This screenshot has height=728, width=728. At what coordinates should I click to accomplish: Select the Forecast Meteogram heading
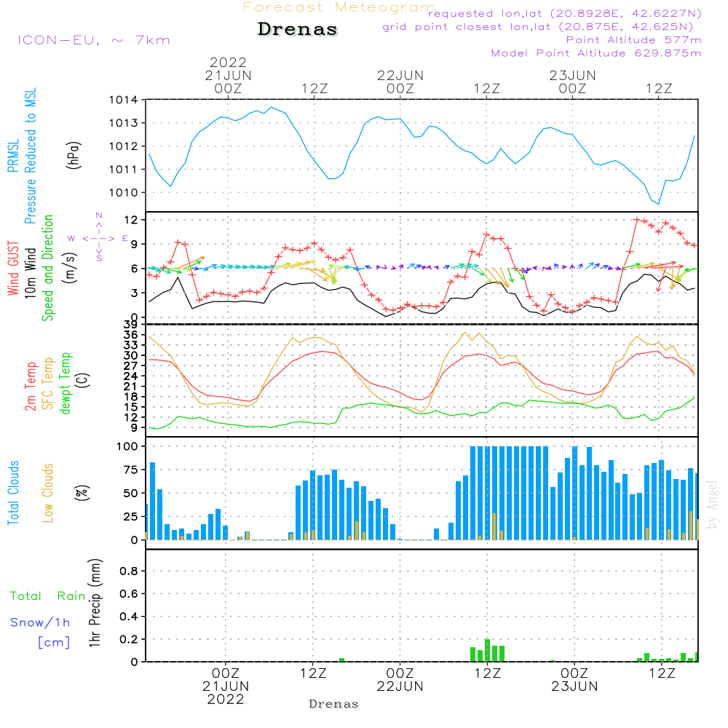(x=339, y=7)
